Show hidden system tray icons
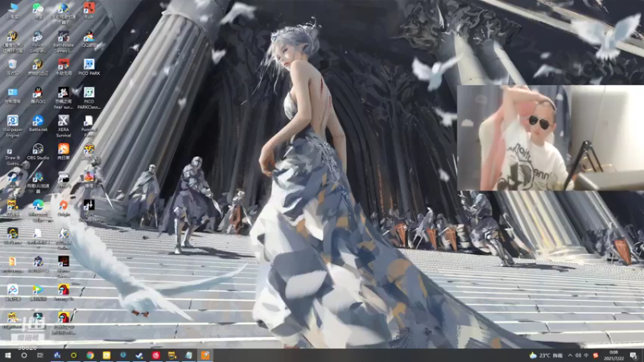This screenshot has height=362, width=644. pos(570,356)
